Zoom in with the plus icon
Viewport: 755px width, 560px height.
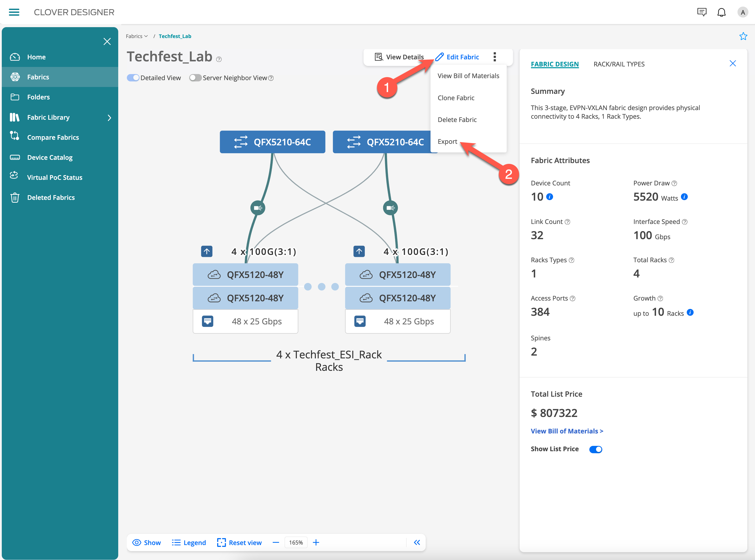pyautogui.click(x=316, y=542)
